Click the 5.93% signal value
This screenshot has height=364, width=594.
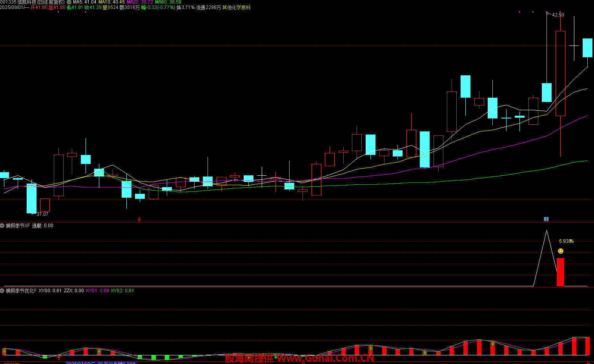click(x=566, y=241)
